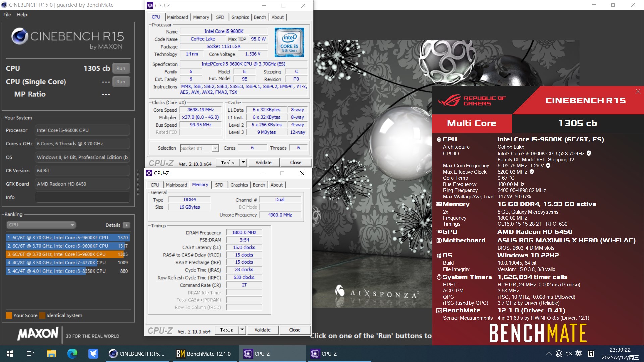Open Task View from the taskbar
Screen dimensions: 644x362
click(x=30, y=354)
